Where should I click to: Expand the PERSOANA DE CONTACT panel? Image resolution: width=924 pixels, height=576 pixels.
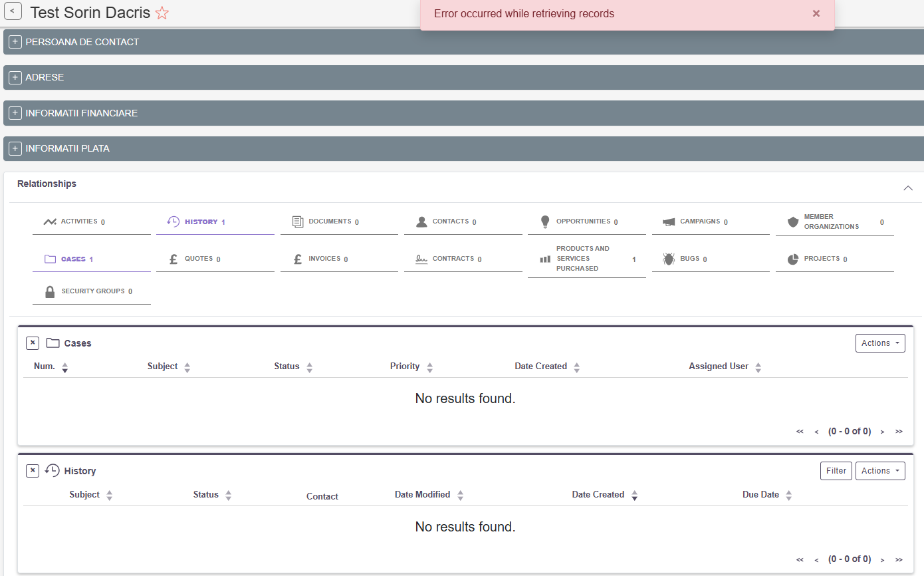tap(15, 42)
